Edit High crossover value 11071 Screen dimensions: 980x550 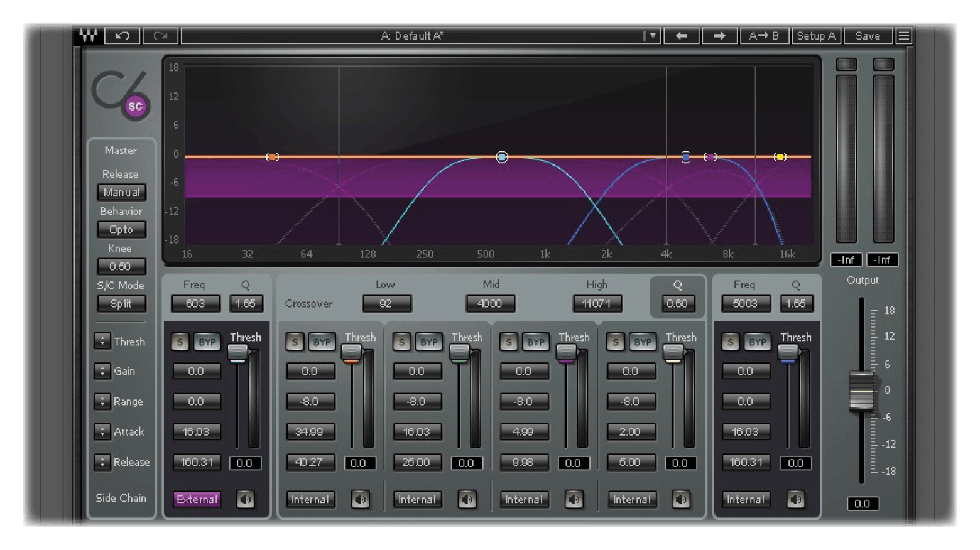point(597,303)
